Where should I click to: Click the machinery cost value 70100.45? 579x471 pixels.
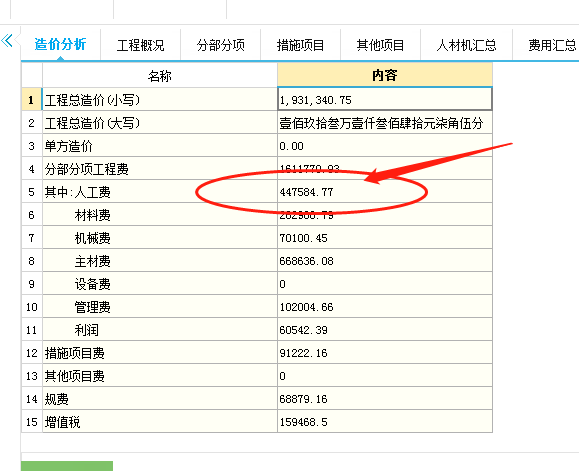coord(385,238)
